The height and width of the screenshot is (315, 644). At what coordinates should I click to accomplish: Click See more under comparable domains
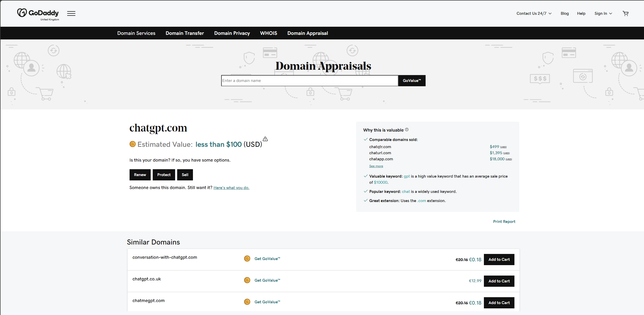click(376, 166)
